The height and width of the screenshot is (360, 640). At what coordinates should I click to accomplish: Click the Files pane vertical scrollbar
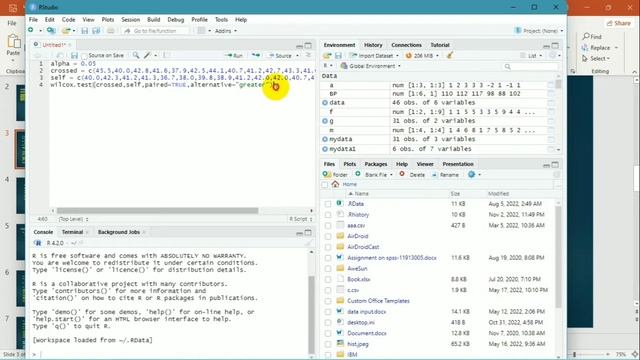click(x=558, y=257)
